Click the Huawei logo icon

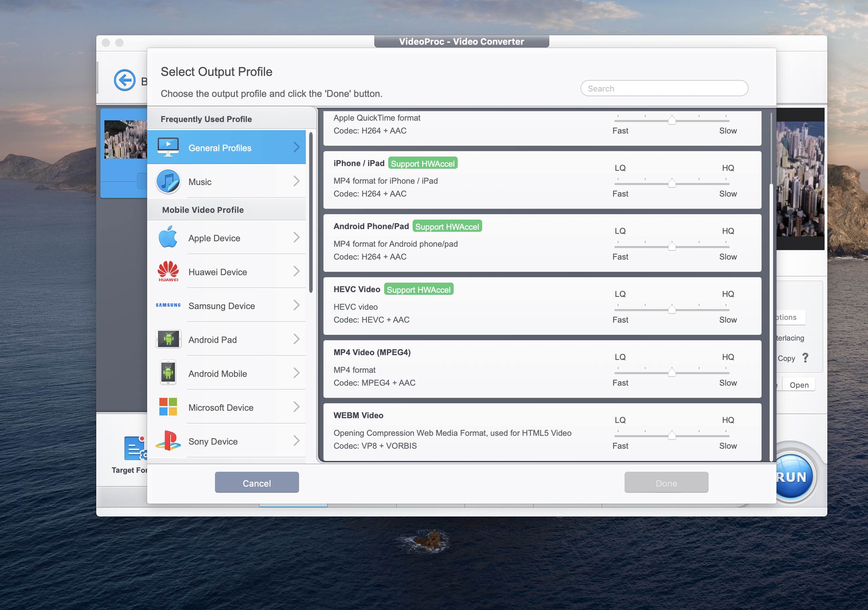point(168,271)
